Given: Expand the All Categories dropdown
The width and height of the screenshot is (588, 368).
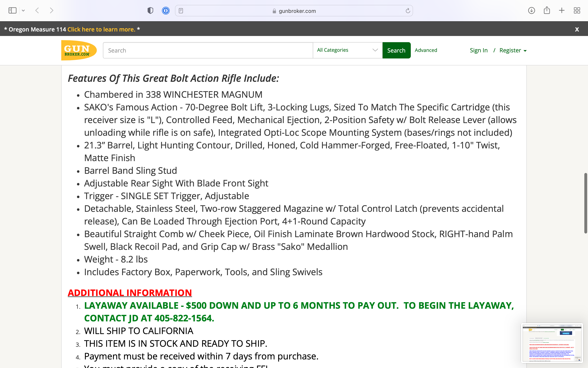Looking at the screenshot, I should pos(347,50).
